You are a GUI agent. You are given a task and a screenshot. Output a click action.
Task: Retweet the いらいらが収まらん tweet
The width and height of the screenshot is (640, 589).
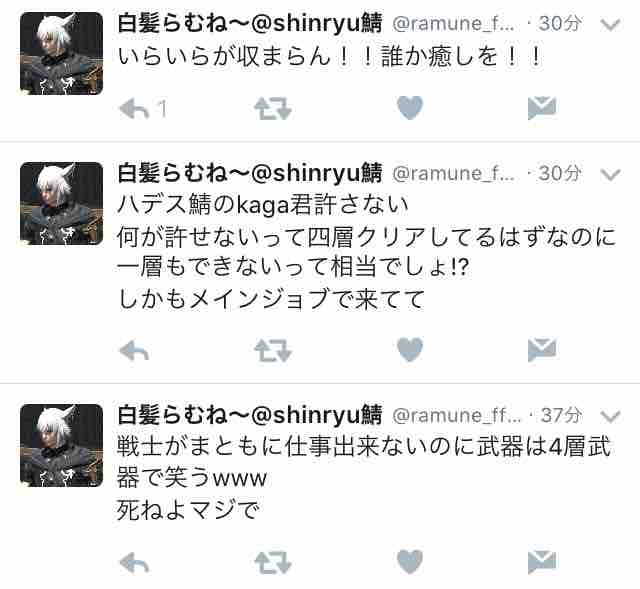tap(273, 109)
